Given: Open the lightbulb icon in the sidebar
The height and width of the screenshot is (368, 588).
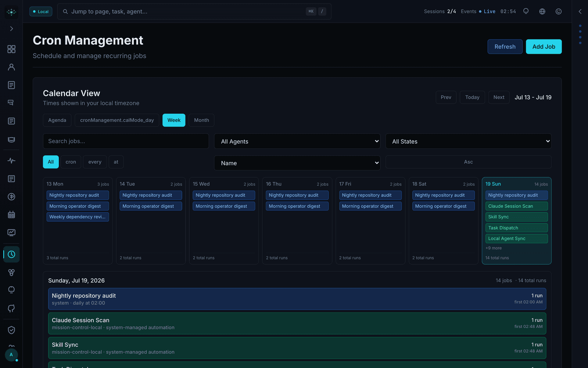Looking at the screenshot, I should point(11,290).
